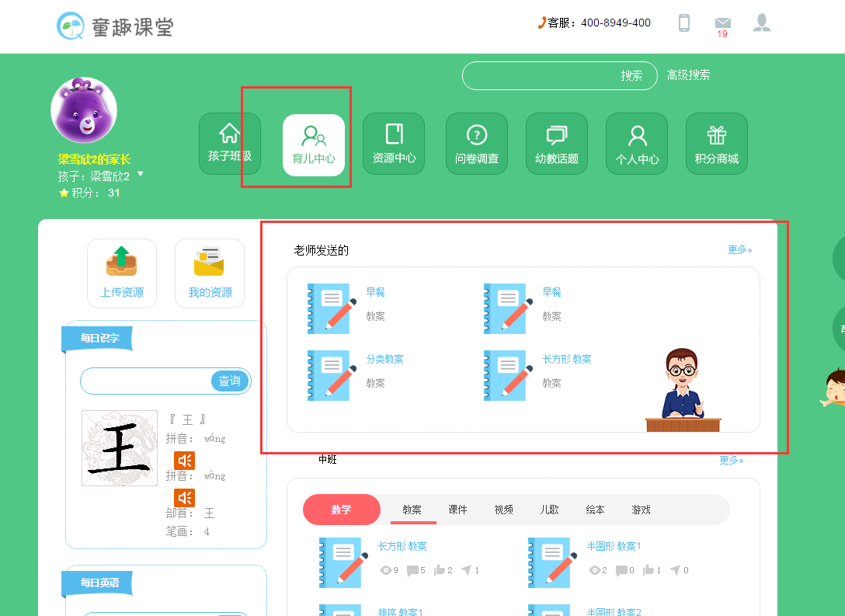
Task: Open the second 早餐 lesson link
Action: [x=552, y=292]
